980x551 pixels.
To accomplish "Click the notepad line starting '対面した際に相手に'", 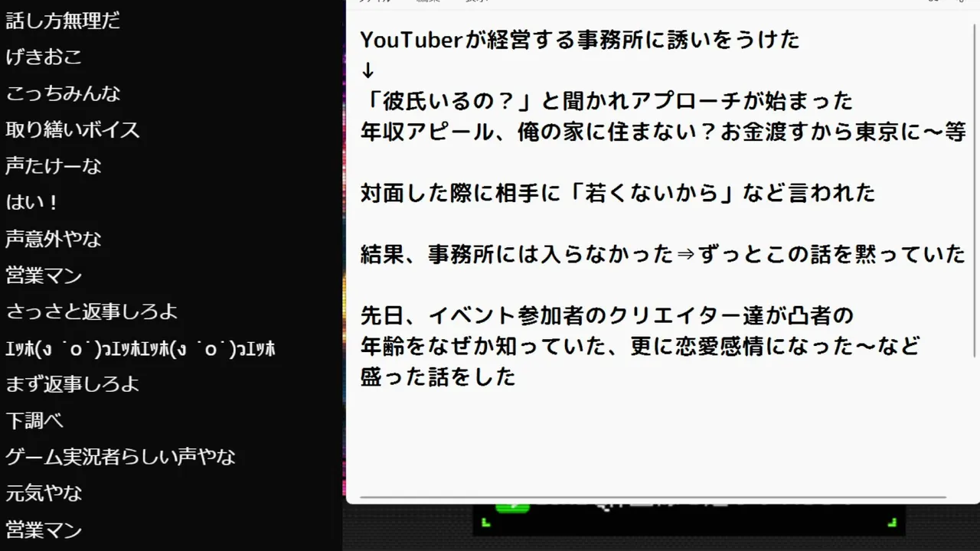I will tap(617, 193).
